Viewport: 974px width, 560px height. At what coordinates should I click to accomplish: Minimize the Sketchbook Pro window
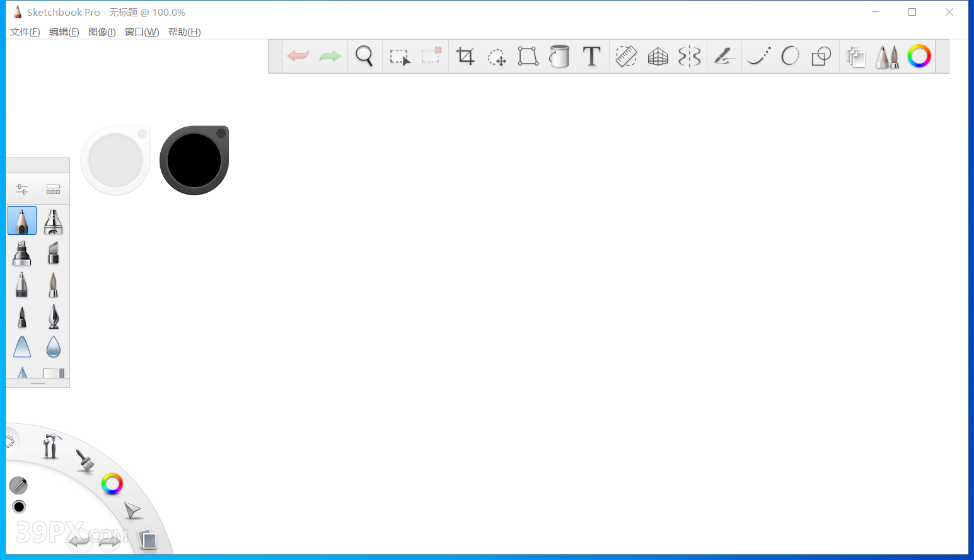tap(876, 12)
